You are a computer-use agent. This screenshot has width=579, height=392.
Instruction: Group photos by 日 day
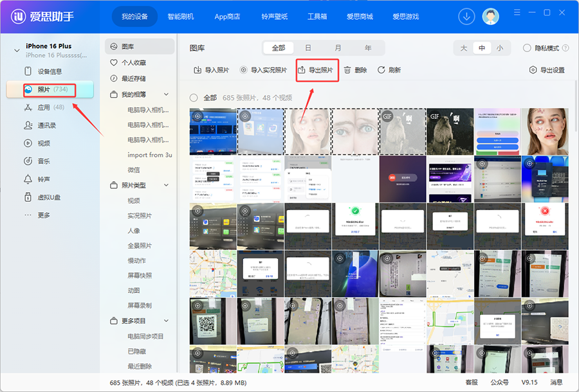pos(308,48)
